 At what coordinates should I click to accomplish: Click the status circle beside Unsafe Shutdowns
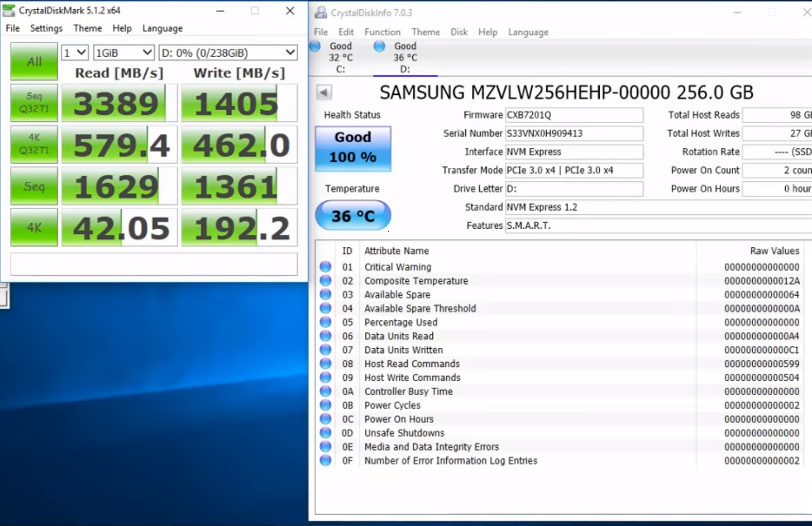[x=326, y=433]
